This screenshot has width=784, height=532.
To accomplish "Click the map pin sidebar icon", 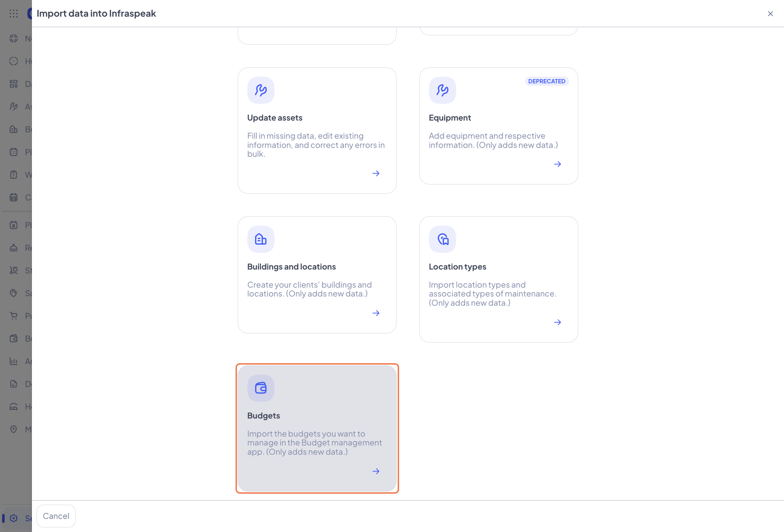I will click(13, 429).
